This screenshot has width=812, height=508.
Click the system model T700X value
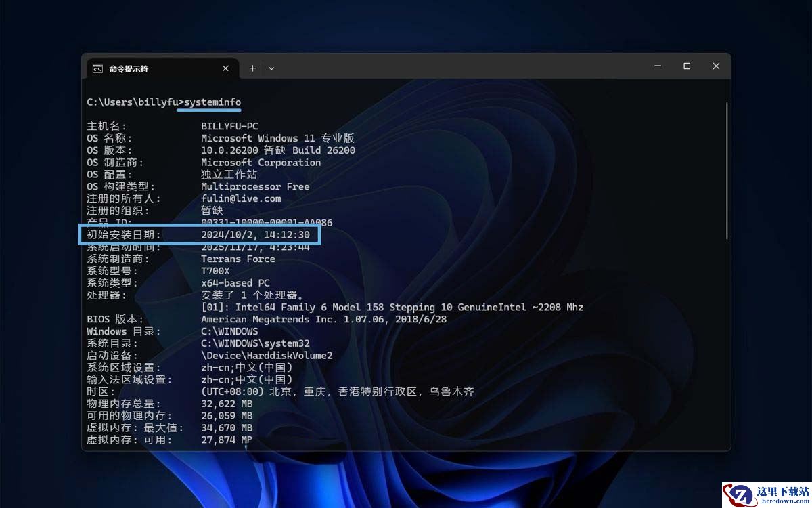click(x=215, y=271)
